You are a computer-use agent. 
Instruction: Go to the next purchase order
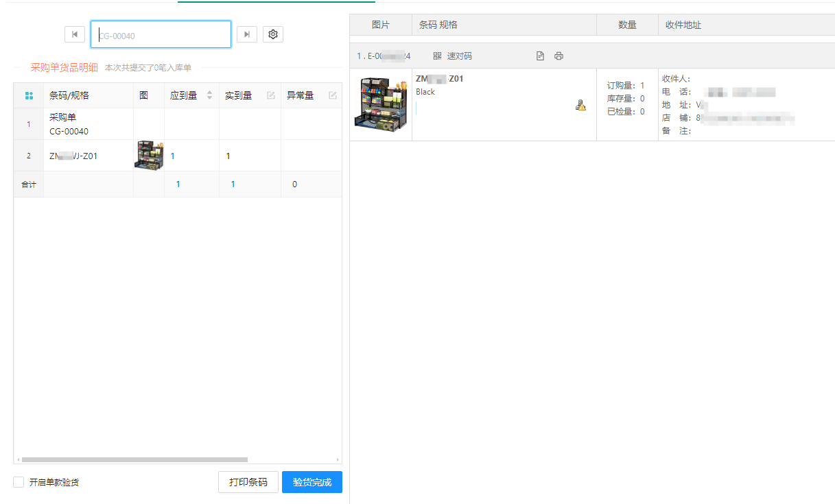pyautogui.click(x=247, y=34)
